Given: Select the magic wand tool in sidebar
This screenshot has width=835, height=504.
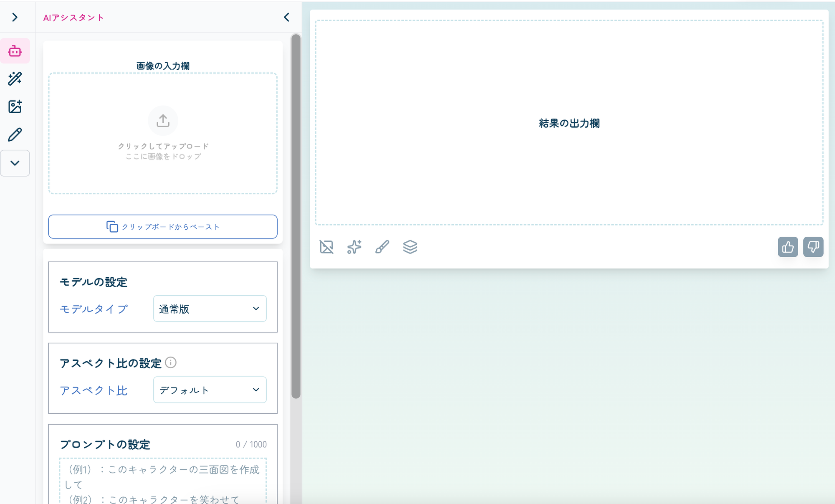Looking at the screenshot, I should (15, 79).
